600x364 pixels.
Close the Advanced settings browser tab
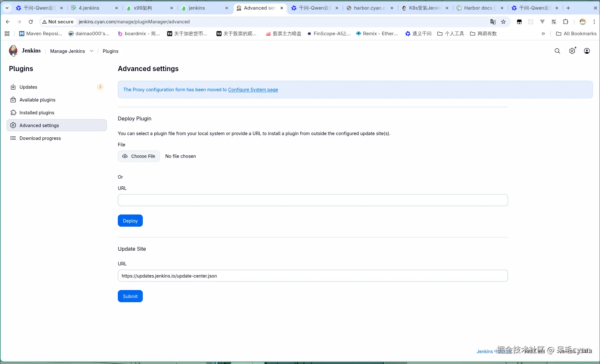pos(282,8)
